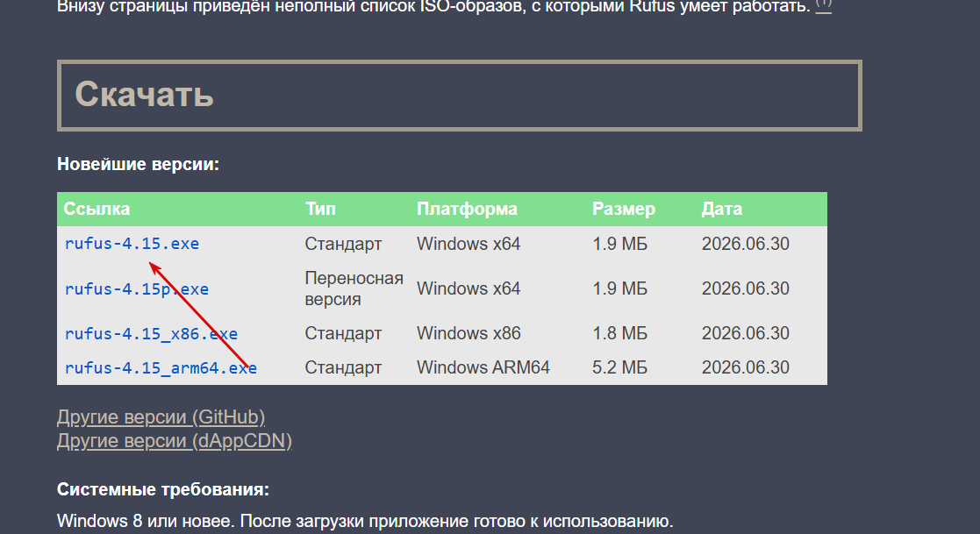Click the Ссылка column header
Image resolution: width=980 pixels, height=534 pixels.
click(x=97, y=209)
